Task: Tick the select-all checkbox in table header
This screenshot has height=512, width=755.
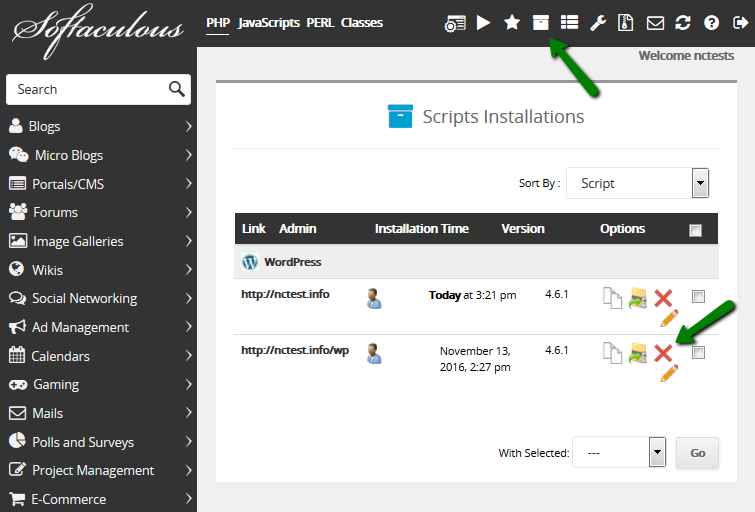Action: pos(696,230)
